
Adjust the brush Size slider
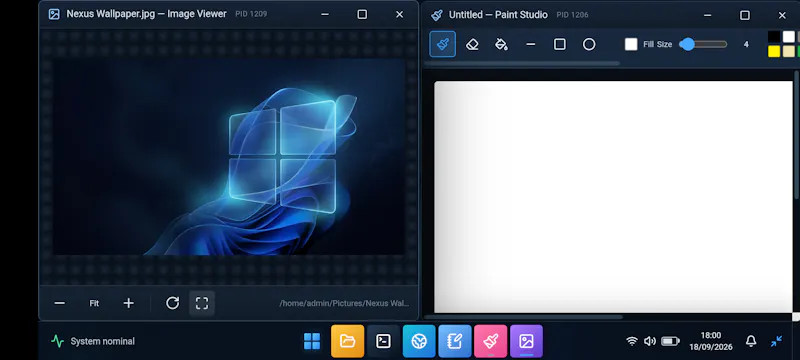pos(703,44)
